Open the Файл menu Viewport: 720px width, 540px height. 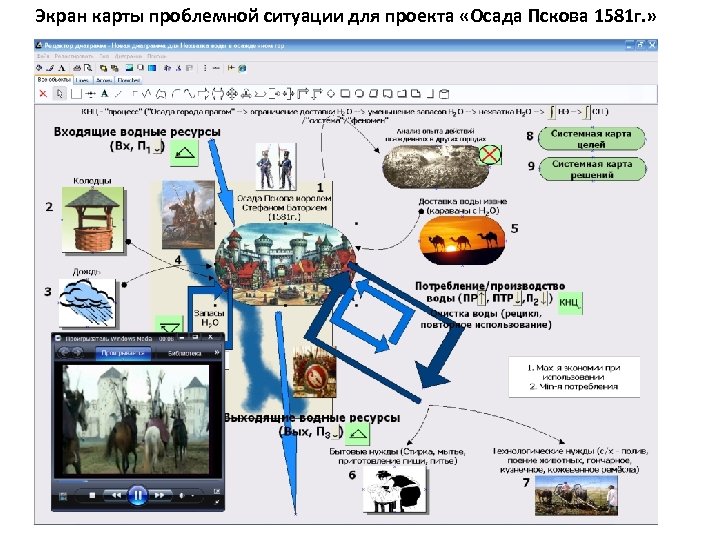pos(43,56)
